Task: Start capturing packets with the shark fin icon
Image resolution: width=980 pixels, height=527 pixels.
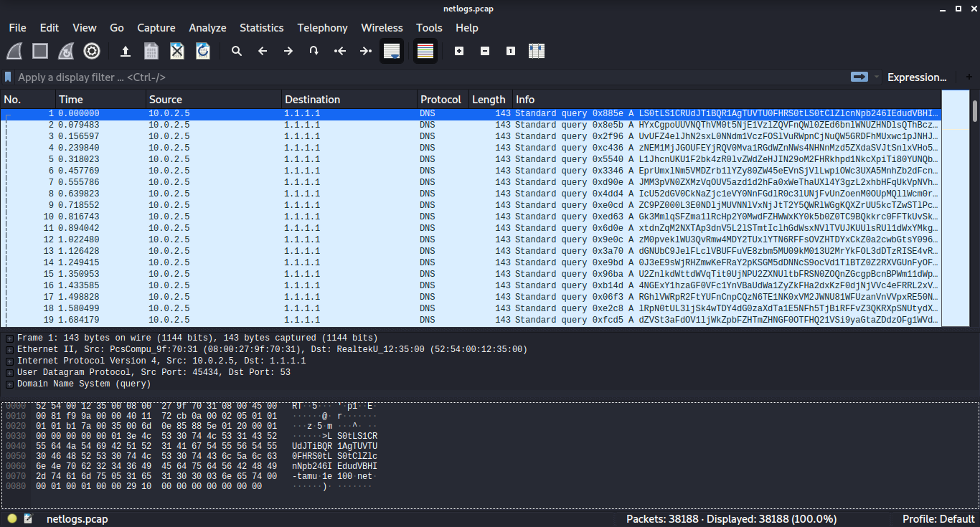Action: (14, 51)
